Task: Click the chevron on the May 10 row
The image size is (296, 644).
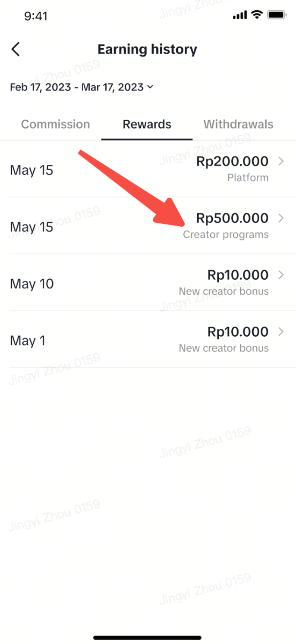Action: [x=281, y=275]
